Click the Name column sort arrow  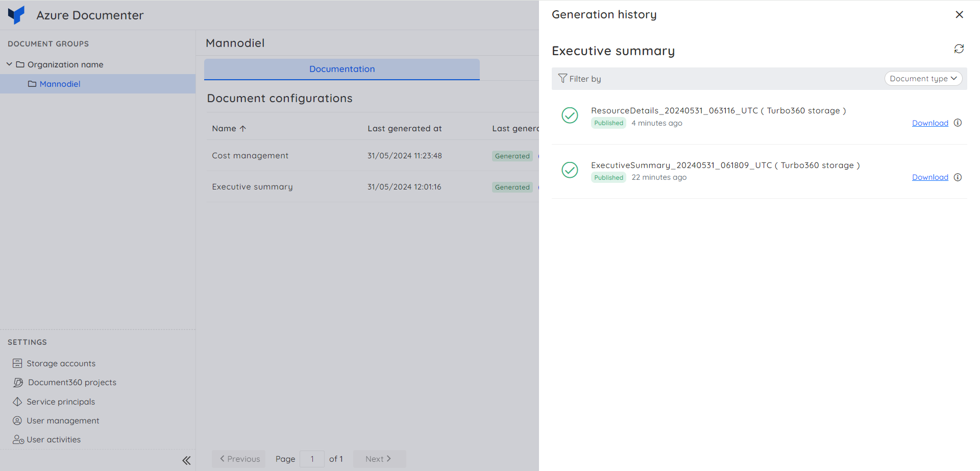click(243, 128)
